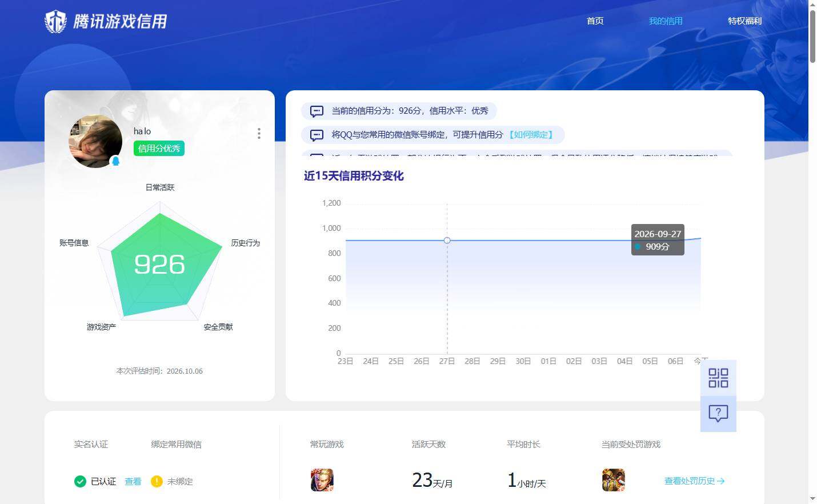Click the 926 score in radar chart
Viewport: 817px width, 504px height.
159,264
